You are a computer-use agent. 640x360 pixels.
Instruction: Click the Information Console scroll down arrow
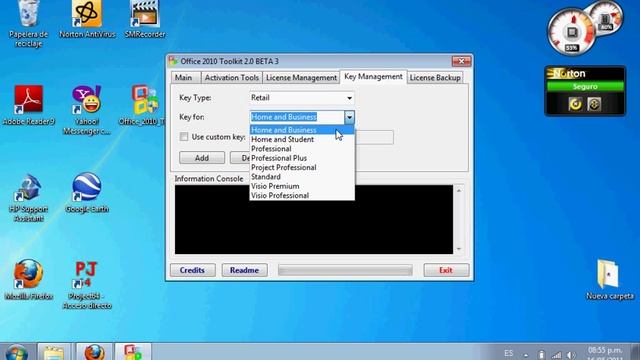pyautogui.click(x=459, y=249)
